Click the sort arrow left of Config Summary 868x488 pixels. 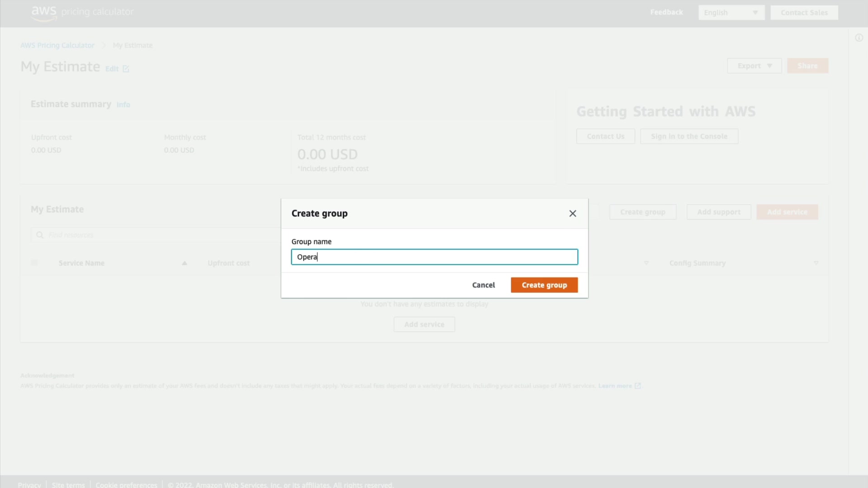click(x=646, y=263)
